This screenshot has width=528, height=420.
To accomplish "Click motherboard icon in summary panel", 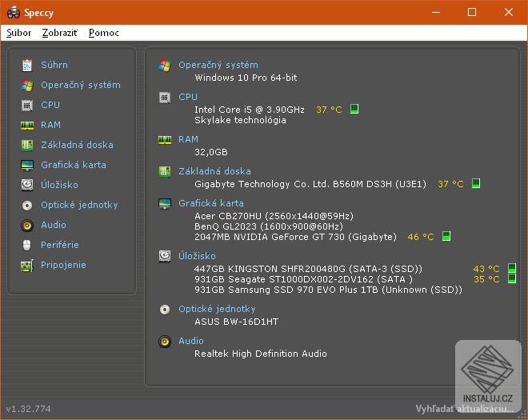I will point(165,172).
